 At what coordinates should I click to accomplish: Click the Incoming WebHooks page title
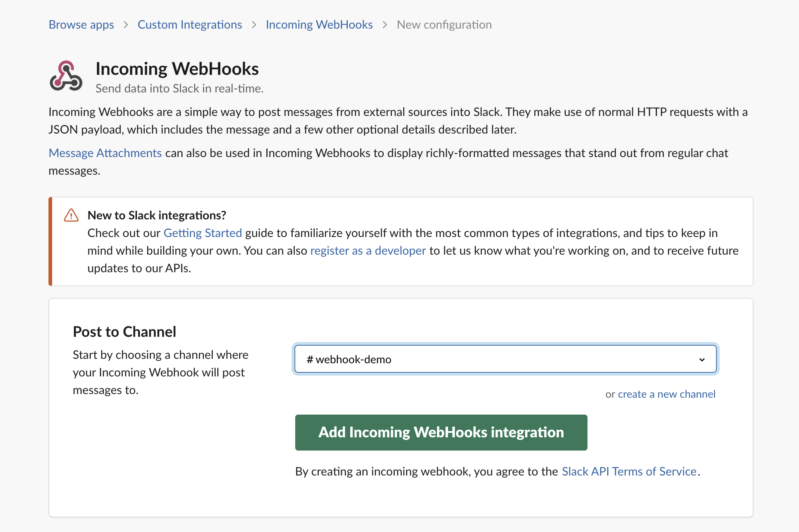click(177, 69)
